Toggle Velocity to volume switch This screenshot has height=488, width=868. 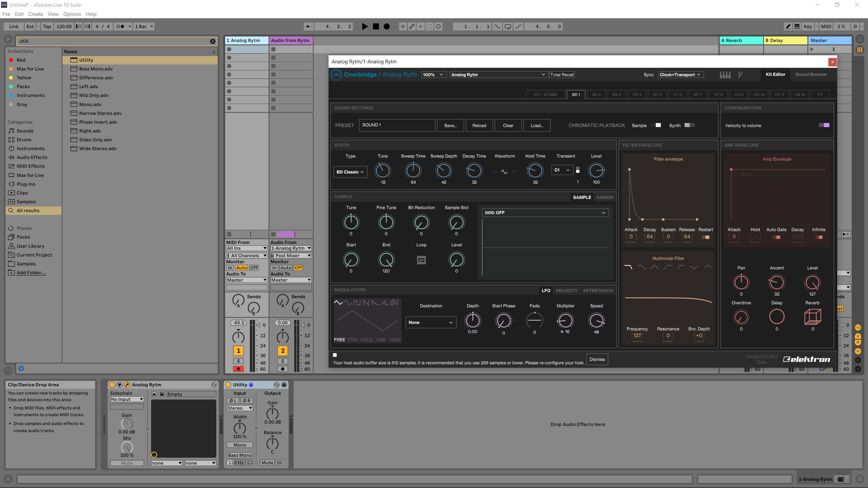pyautogui.click(x=824, y=125)
